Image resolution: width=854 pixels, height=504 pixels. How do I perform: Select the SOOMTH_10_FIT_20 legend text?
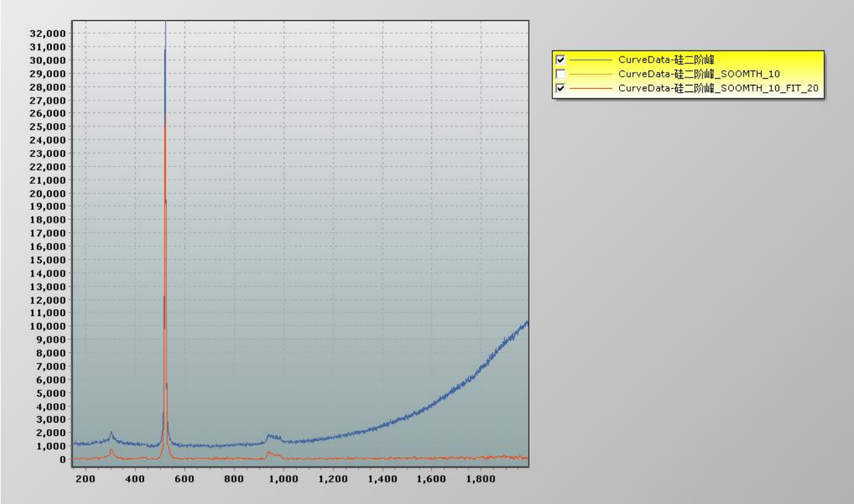point(718,87)
